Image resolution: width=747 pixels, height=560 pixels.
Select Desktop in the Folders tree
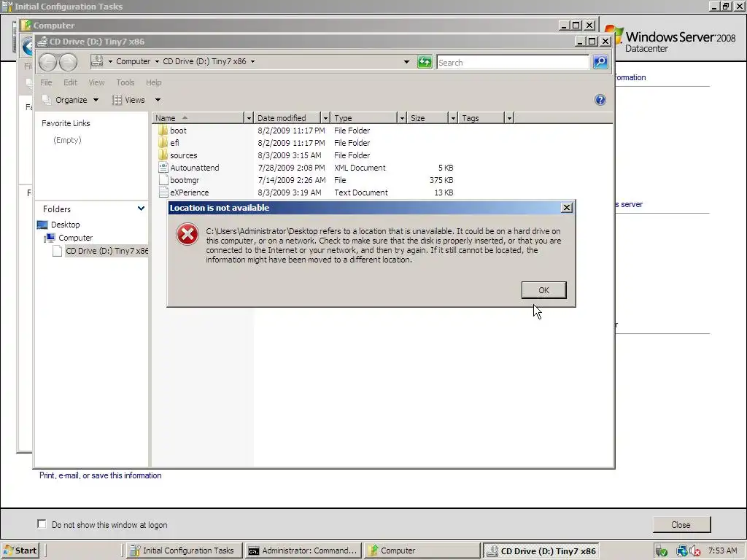[65, 225]
